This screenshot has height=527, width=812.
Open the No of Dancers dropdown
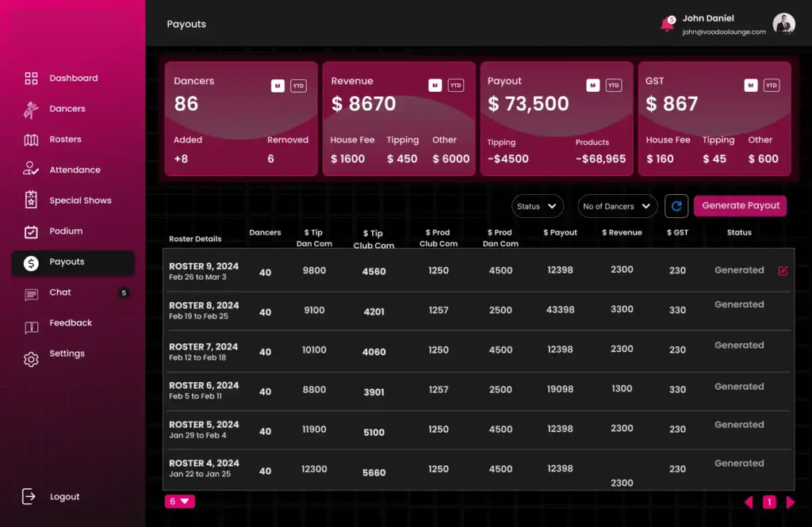click(617, 206)
